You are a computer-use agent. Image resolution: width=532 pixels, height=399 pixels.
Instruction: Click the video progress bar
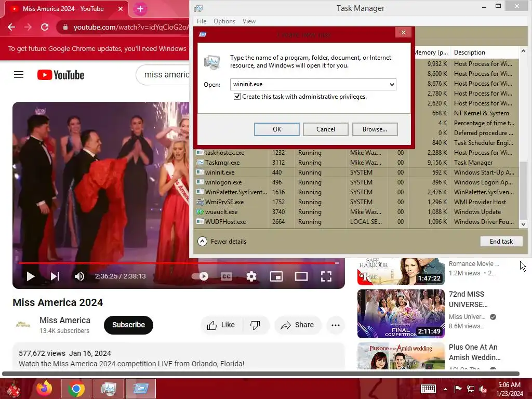(x=179, y=263)
